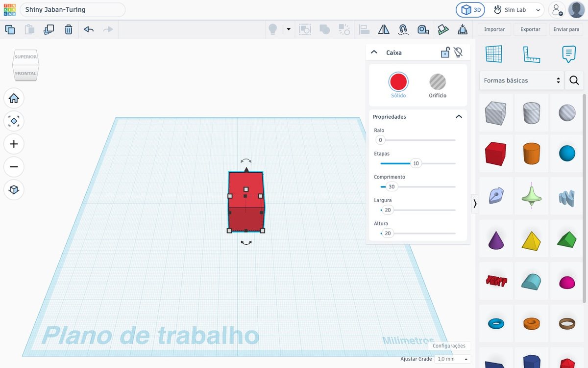
Task: Open the invite collaborators icon
Action: pos(556,10)
